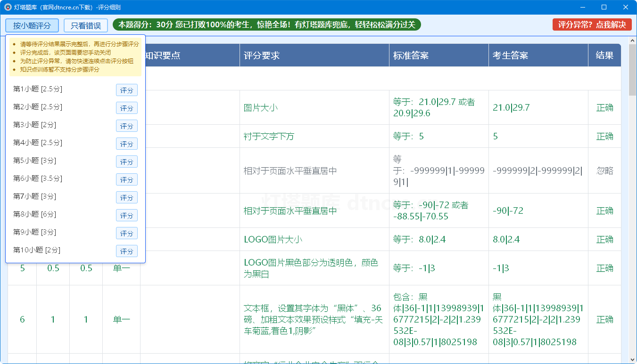The width and height of the screenshot is (637, 364).
Task: Score 第7小题 with its 评分 button
Action: (x=127, y=198)
